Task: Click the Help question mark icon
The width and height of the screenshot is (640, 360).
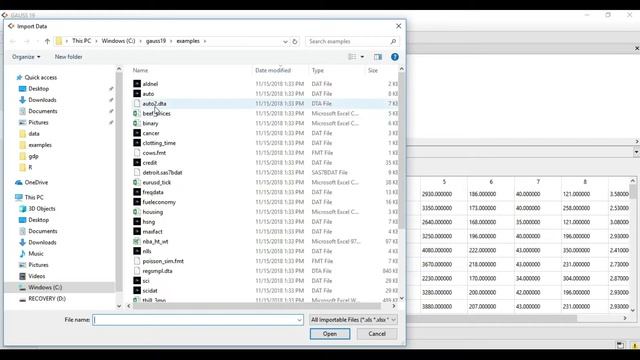Action: pyautogui.click(x=395, y=57)
